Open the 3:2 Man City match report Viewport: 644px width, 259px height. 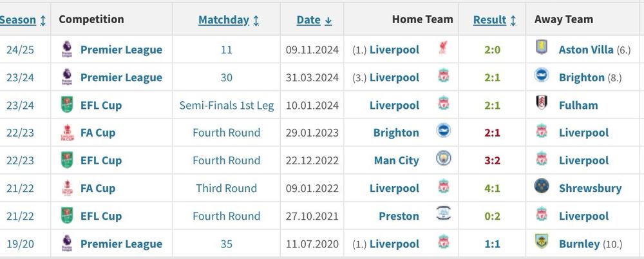(x=492, y=160)
